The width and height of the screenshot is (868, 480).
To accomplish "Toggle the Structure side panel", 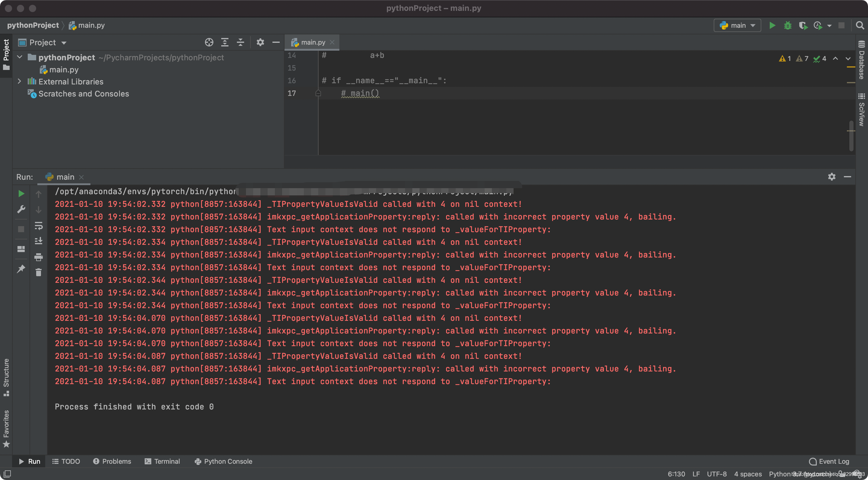I will pyautogui.click(x=6, y=377).
